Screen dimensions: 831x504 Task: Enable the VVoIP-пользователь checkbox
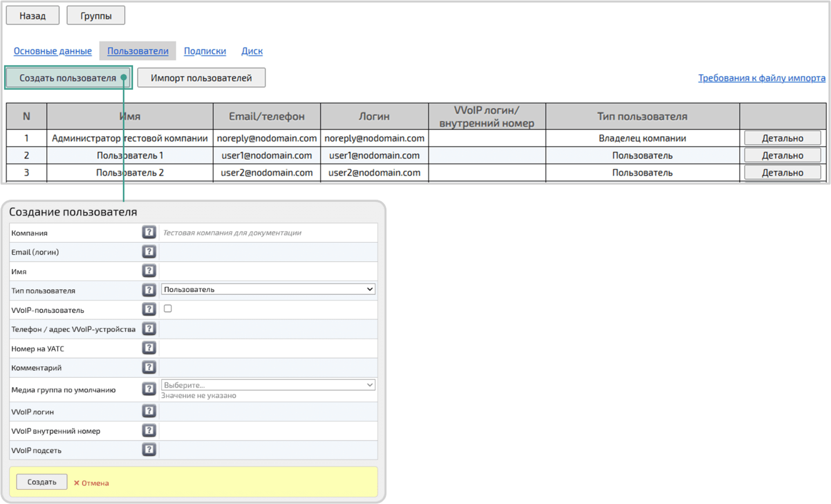coord(168,309)
